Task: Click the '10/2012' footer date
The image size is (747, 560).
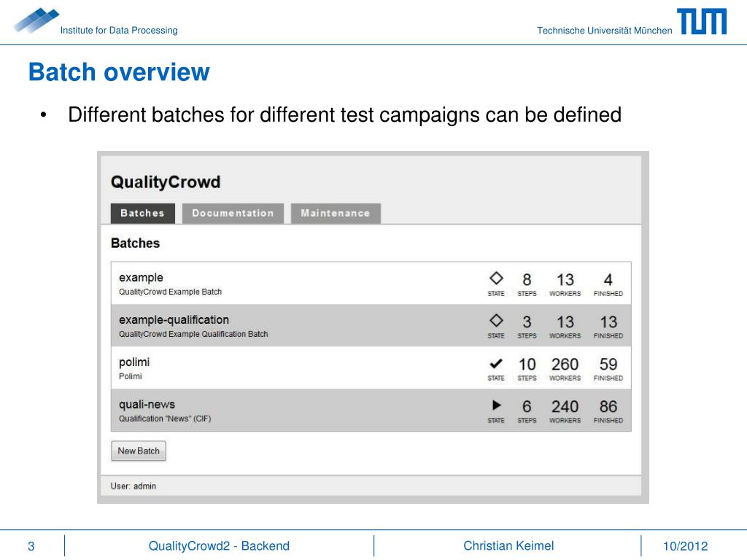Action: (x=686, y=546)
